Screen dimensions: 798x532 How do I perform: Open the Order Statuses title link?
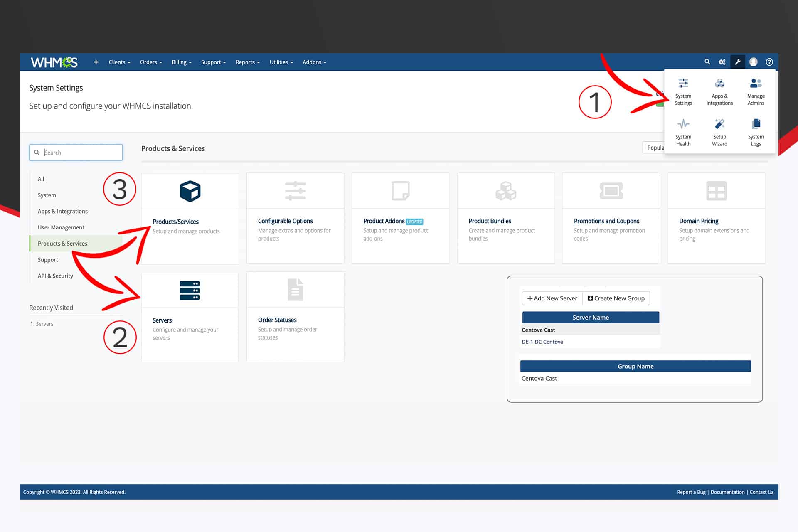pyautogui.click(x=277, y=320)
